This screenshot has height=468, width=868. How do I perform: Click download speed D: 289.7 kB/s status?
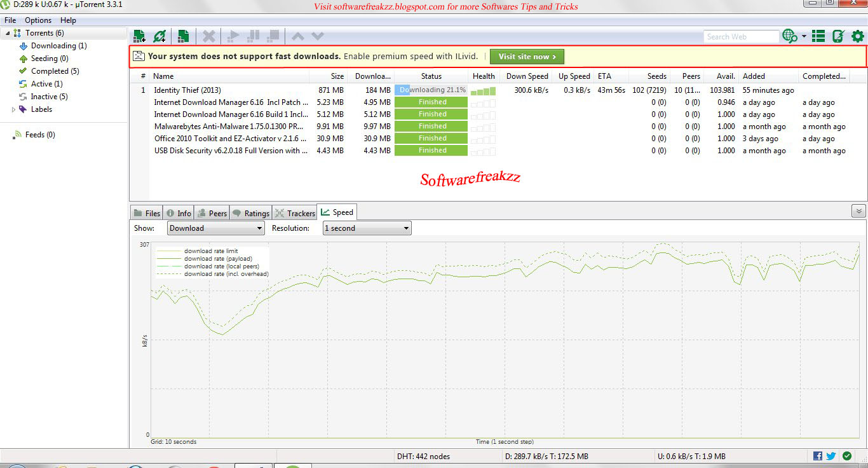(x=546, y=456)
